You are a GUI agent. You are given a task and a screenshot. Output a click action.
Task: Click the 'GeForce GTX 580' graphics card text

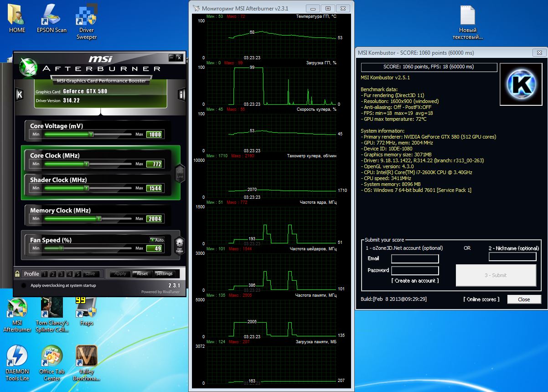(x=85, y=91)
